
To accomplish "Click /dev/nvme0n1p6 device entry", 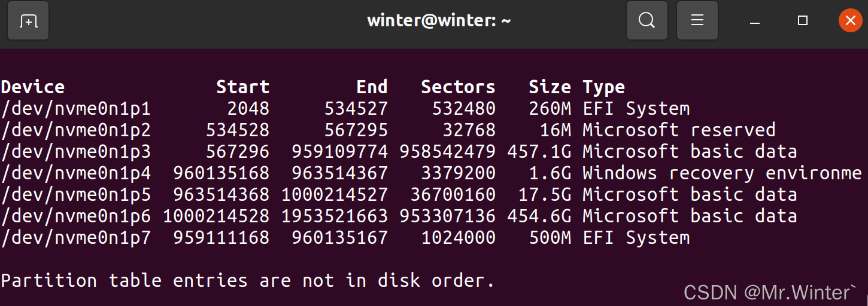I will point(75,216).
